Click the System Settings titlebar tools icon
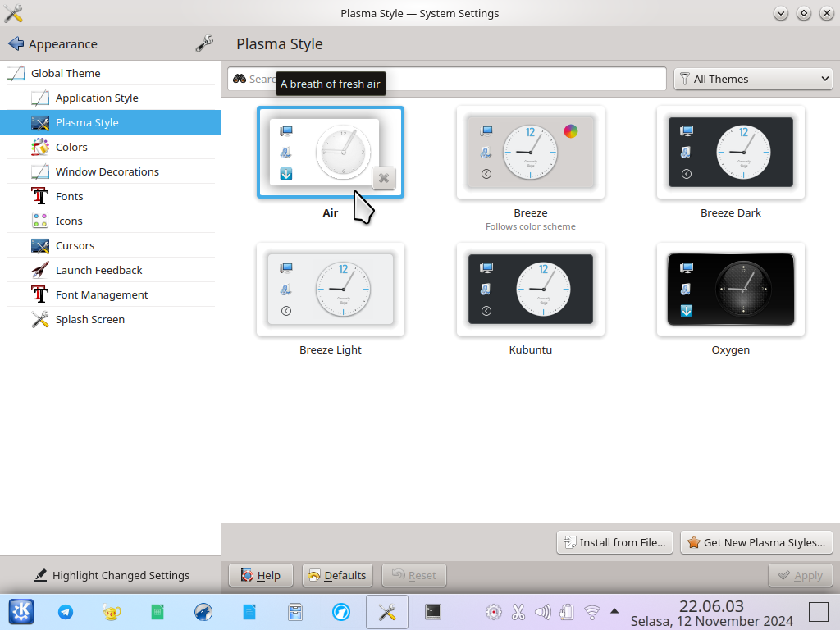Viewport: 840px width, 630px height. [x=13, y=13]
